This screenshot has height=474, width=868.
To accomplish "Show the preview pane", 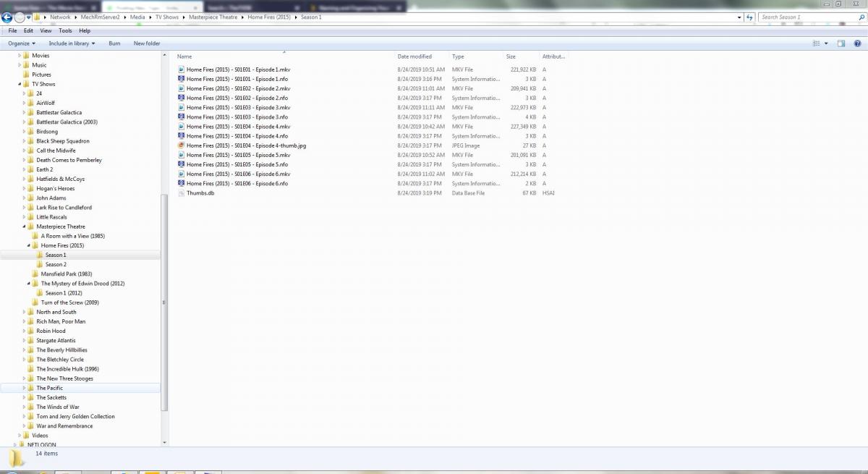I will pos(841,43).
